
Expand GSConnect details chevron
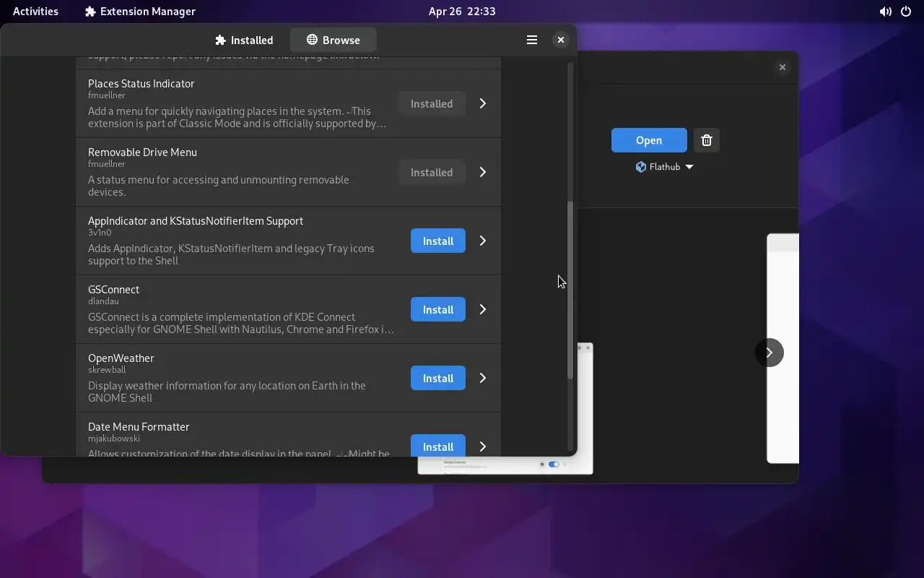483,310
